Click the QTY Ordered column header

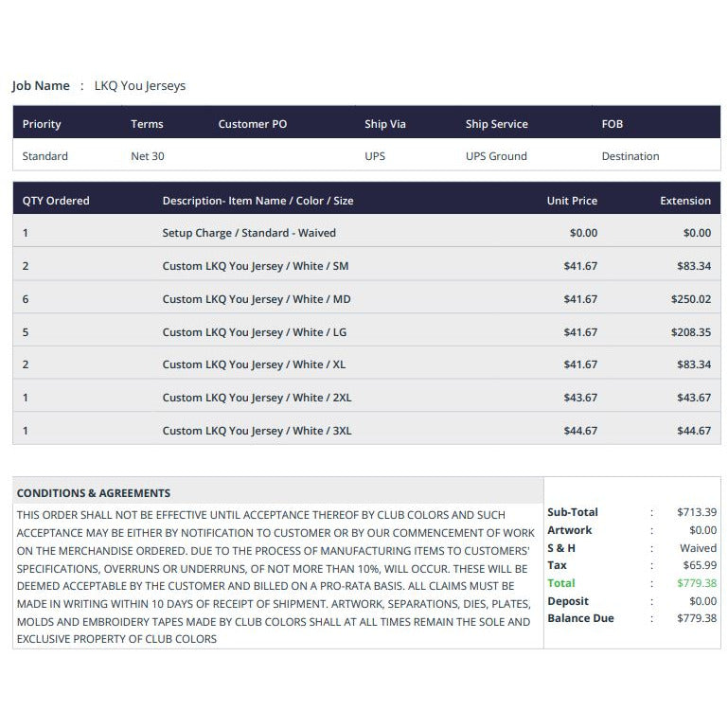click(56, 201)
